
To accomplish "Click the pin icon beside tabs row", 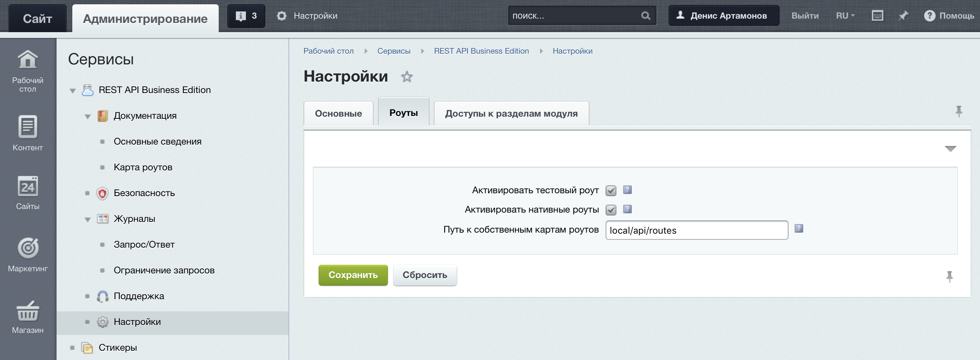I will [x=958, y=112].
